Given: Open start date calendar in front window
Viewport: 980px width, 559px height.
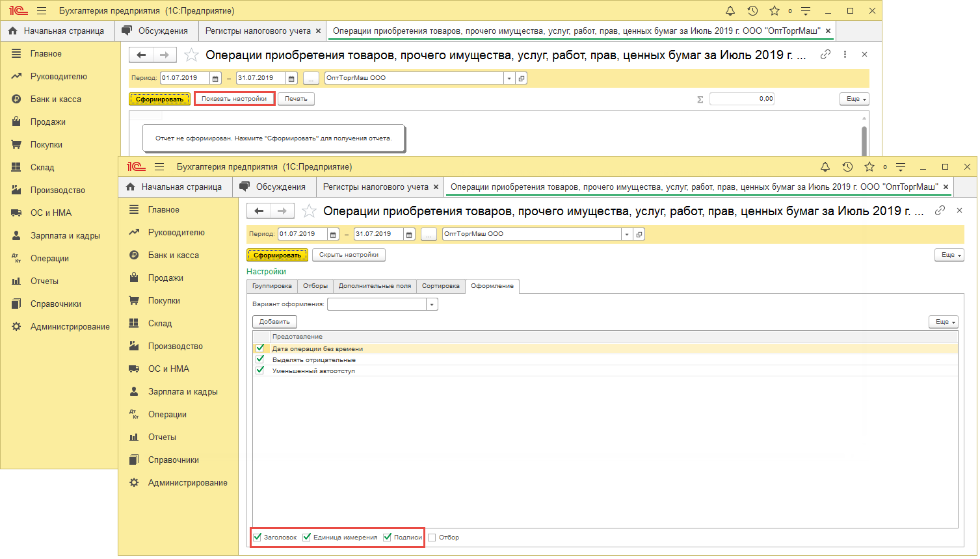Looking at the screenshot, I should coord(334,234).
